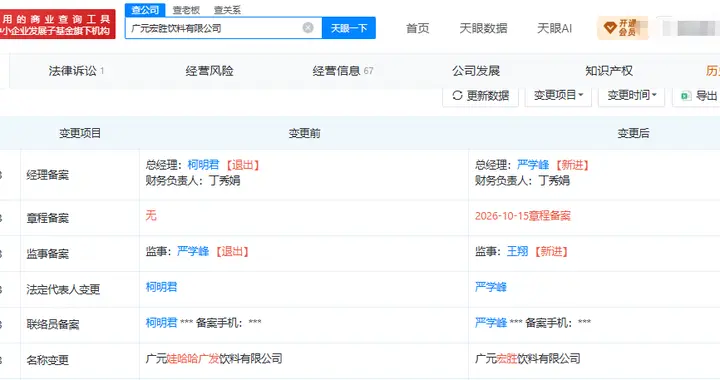Click the 法定代表人变更 row label

63,290
